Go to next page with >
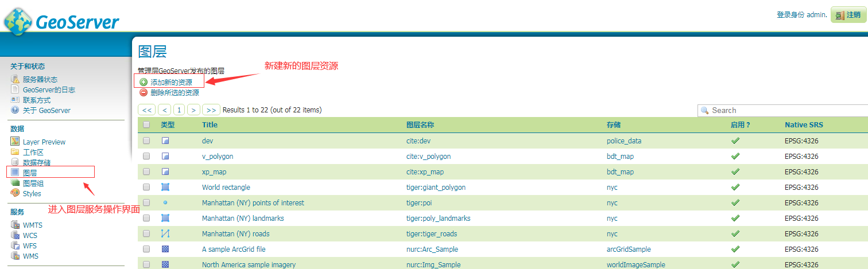Screen dimensions: 868x269 pyautogui.click(x=195, y=110)
